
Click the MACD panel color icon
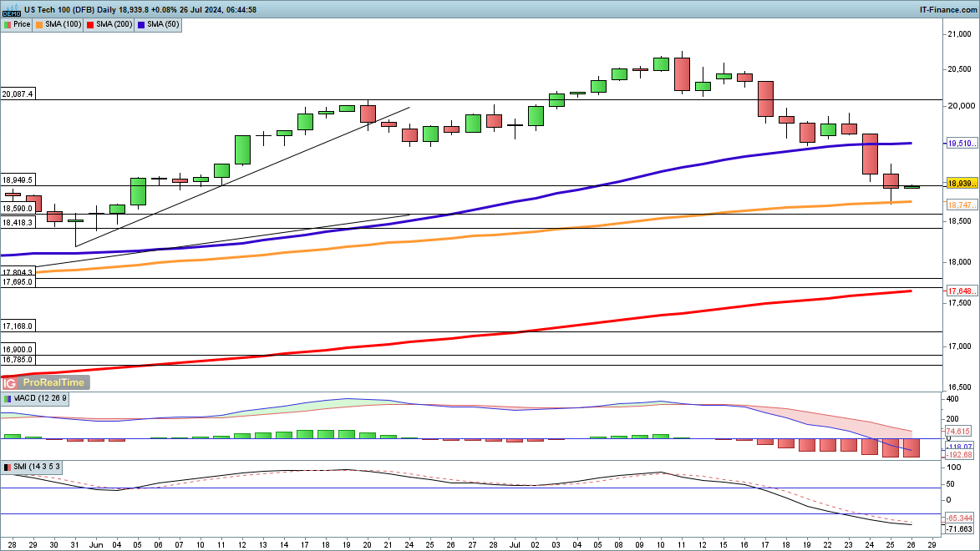8,398
